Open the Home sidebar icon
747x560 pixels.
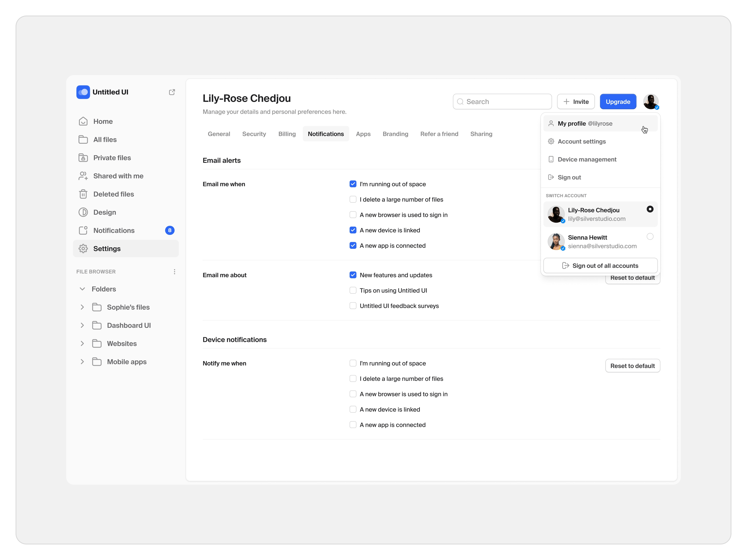point(83,122)
